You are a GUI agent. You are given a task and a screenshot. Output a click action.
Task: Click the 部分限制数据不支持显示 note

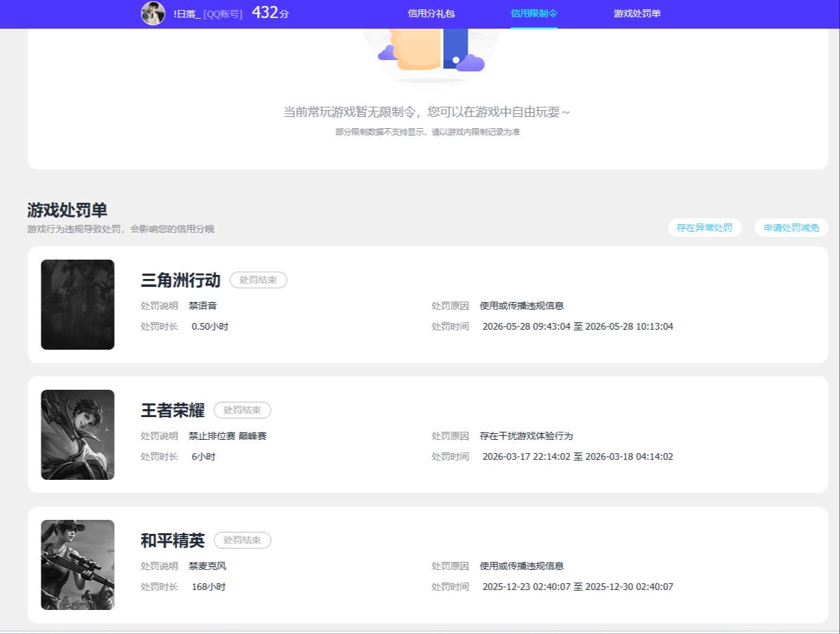pyautogui.click(x=428, y=132)
